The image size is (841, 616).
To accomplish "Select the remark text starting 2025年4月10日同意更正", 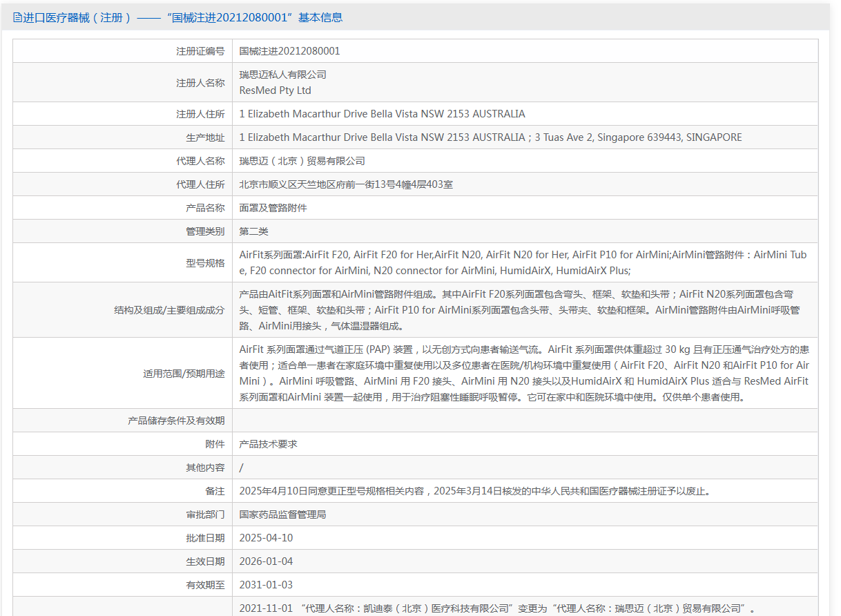I will point(475,491).
